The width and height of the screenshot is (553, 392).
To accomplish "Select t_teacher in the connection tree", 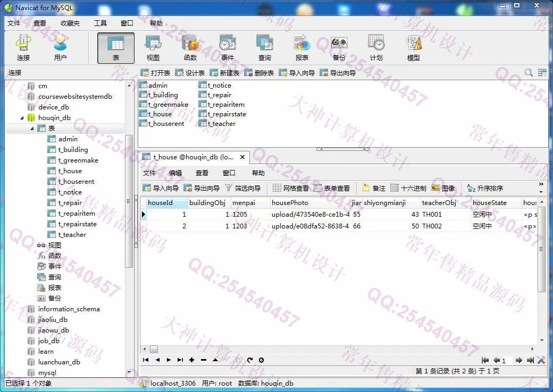I will [72, 235].
